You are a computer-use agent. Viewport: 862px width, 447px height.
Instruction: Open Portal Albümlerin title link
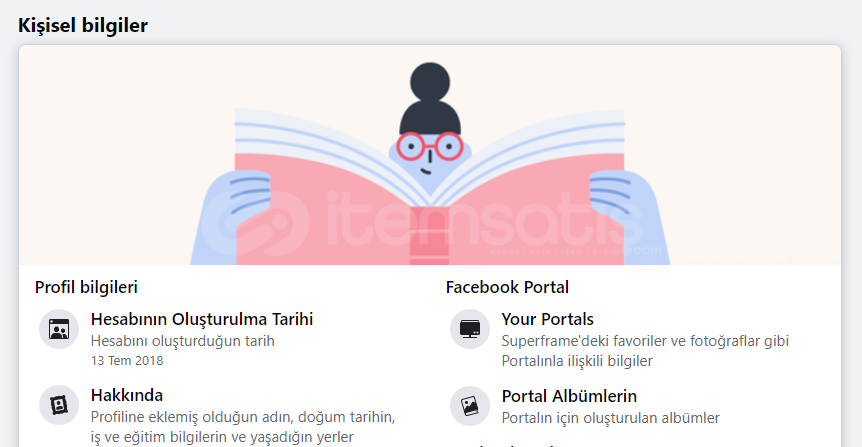569,396
